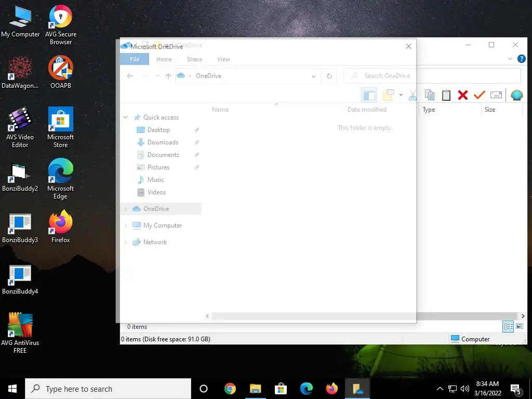Sort by the Date modified column header
532x399 pixels.
367,110
